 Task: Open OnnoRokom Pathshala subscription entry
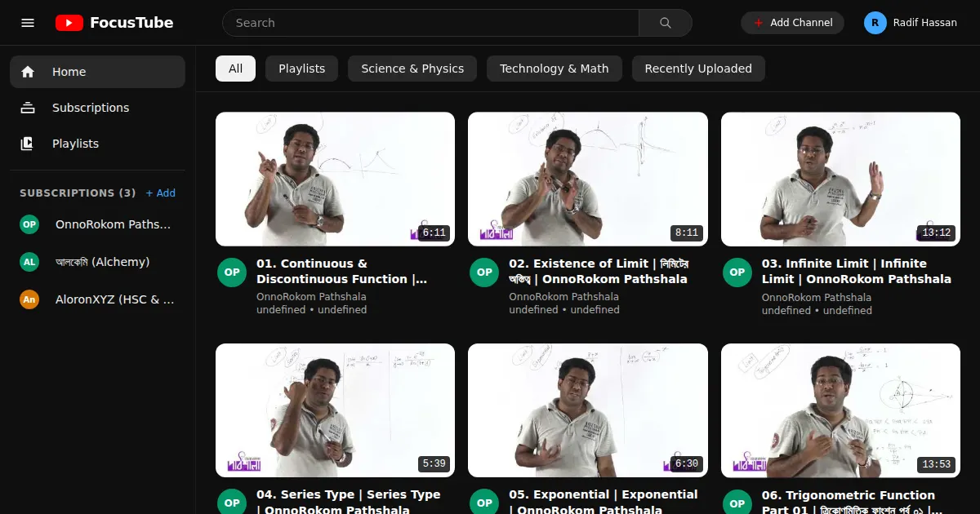(97, 224)
